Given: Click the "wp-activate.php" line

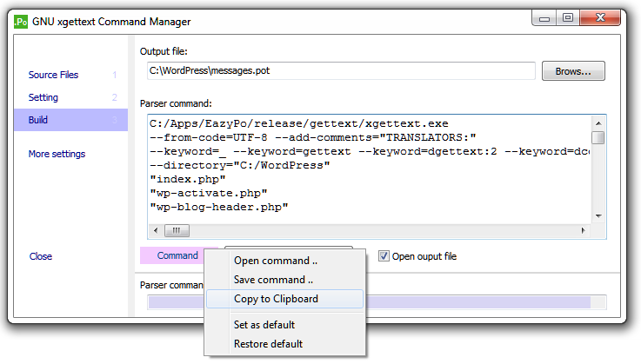Looking at the screenshot, I should coord(209,193).
